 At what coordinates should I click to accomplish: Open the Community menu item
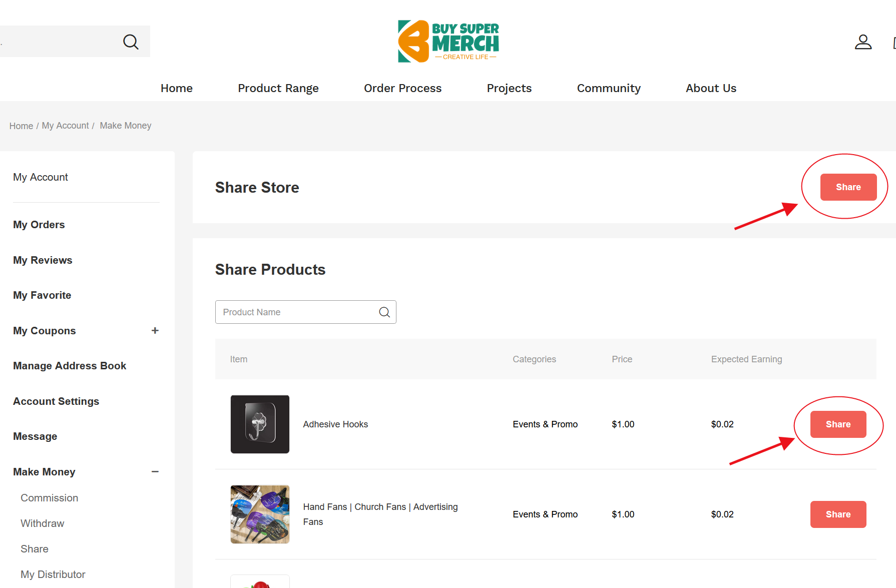click(x=608, y=88)
